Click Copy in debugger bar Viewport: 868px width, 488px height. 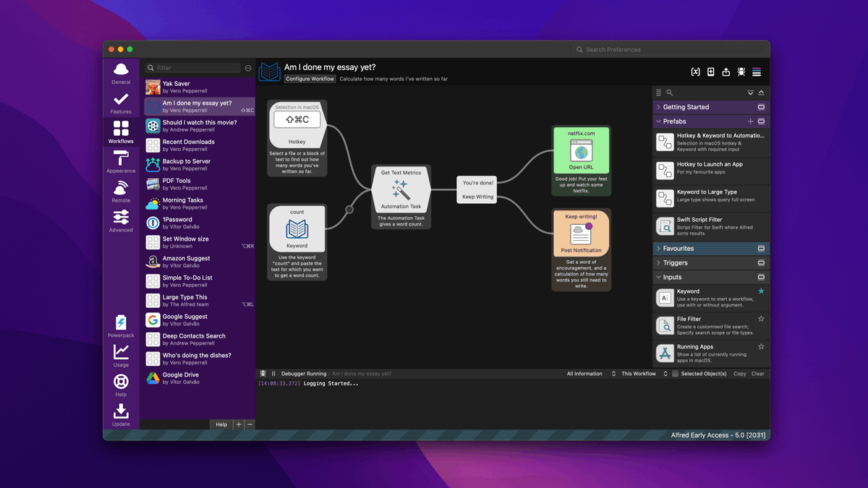click(x=740, y=374)
